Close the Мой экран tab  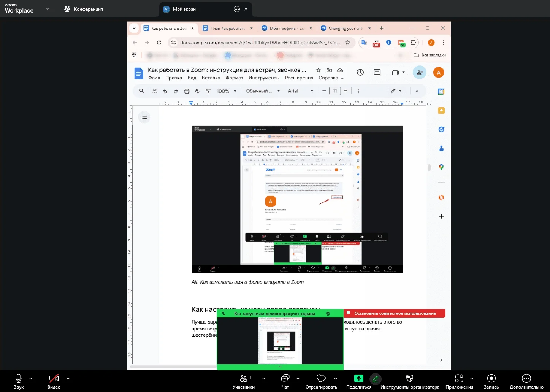[246, 9]
